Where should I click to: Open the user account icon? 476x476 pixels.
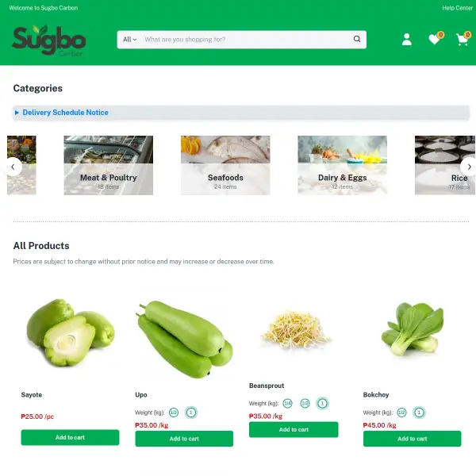click(406, 40)
